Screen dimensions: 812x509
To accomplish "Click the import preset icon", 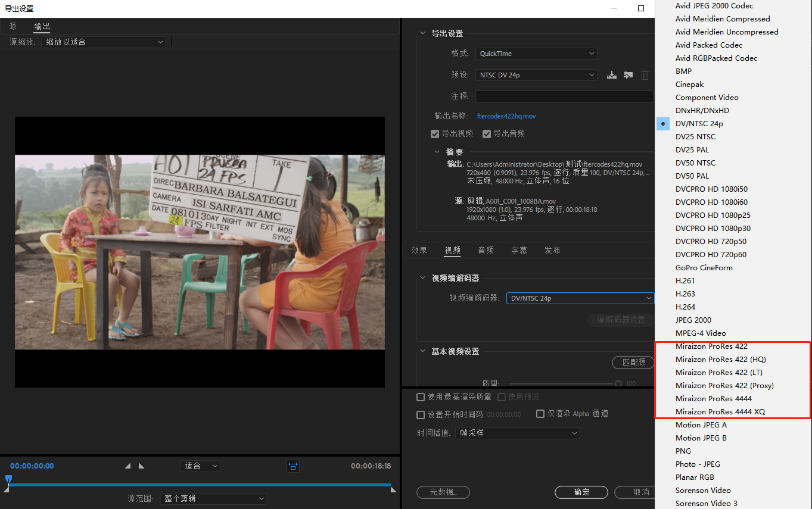I will [x=628, y=75].
